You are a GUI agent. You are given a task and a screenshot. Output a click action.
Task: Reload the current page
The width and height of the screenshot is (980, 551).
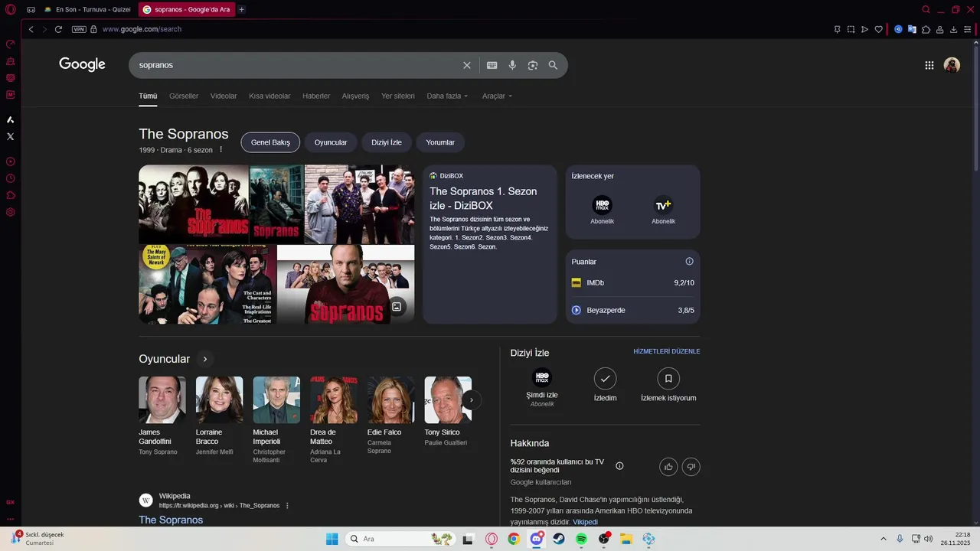pyautogui.click(x=58, y=29)
